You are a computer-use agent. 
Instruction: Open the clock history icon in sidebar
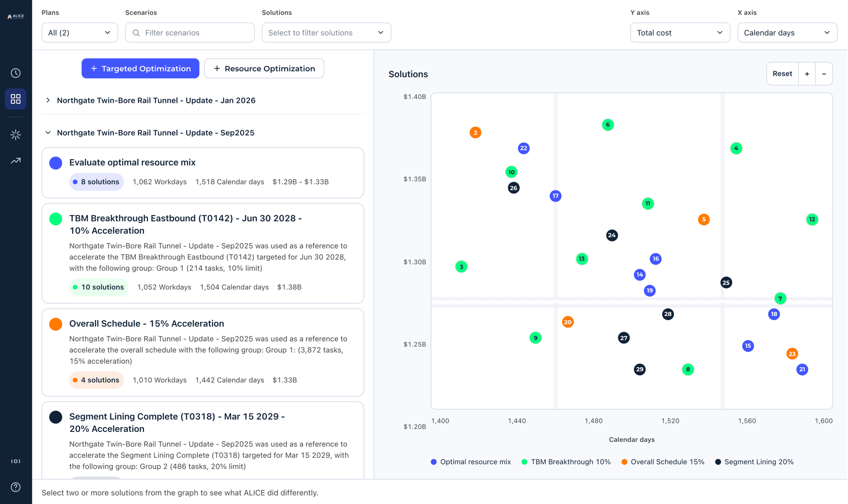point(16,73)
